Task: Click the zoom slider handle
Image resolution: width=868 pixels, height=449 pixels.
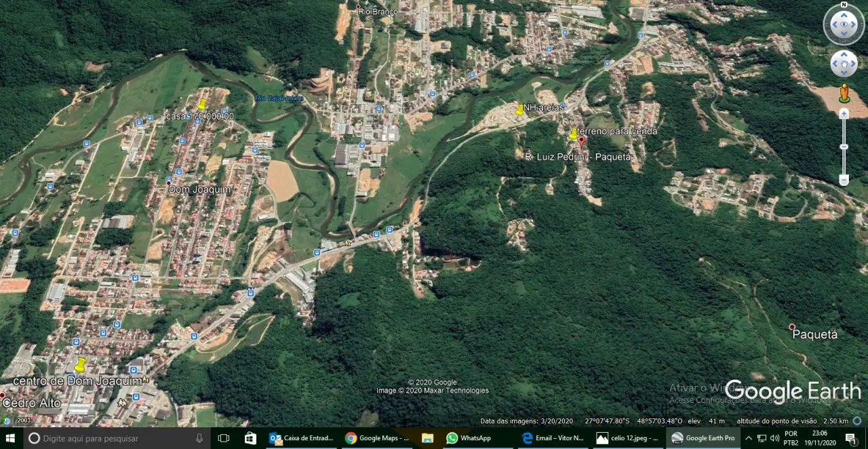Action: [844, 147]
